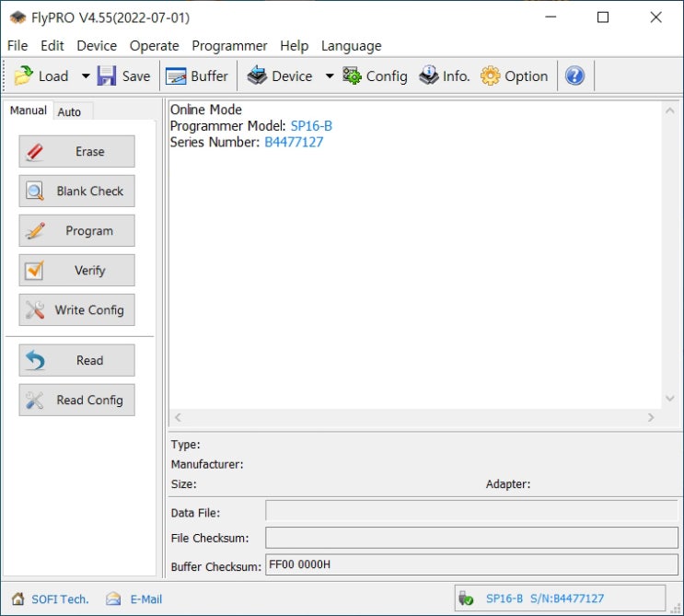Open Option gear settings

coord(491,76)
